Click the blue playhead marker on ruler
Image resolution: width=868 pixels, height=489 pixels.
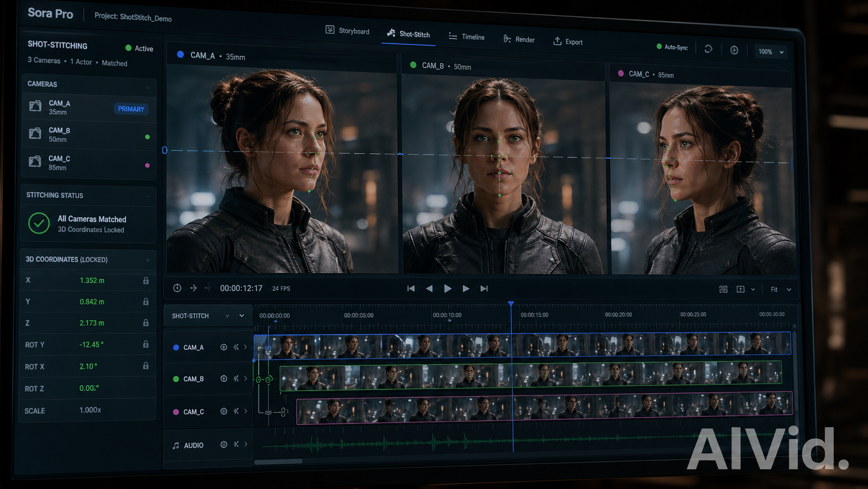[511, 303]
